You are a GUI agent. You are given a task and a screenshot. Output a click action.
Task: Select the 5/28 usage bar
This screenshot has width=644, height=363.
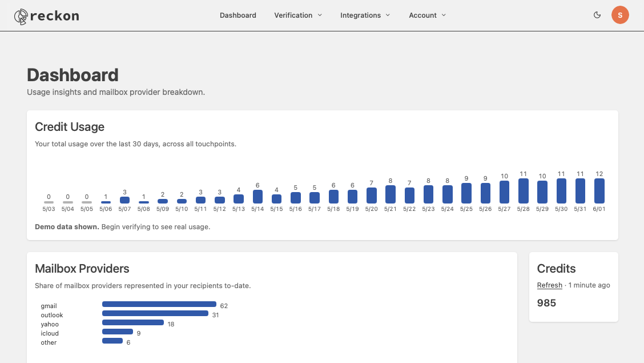coord(523,191)
